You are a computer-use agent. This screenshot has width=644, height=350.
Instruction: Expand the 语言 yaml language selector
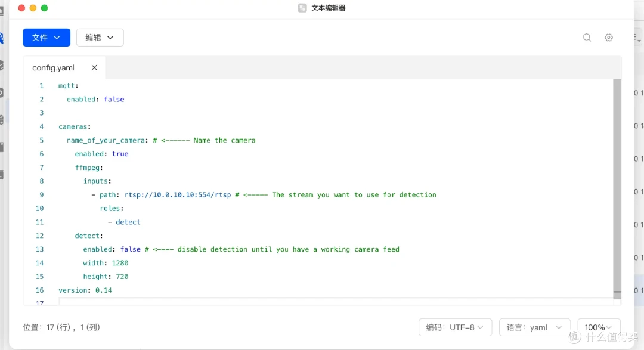point(534,327)
